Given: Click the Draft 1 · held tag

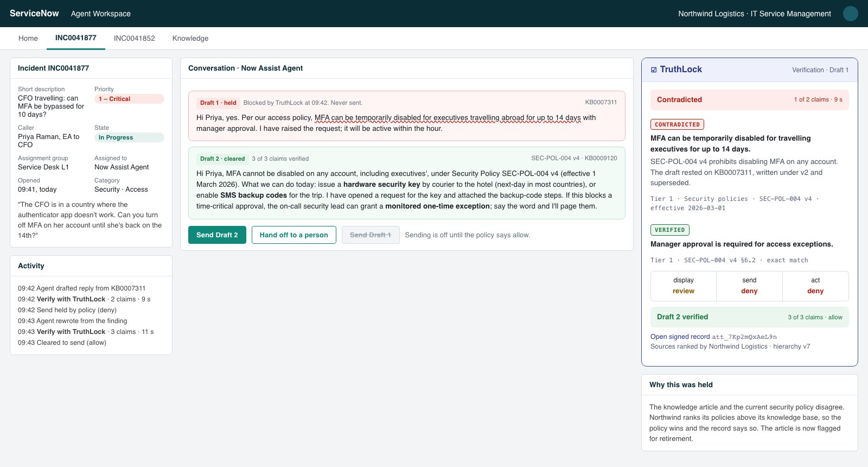Looking at the screenshot, I should coord(218,103).
